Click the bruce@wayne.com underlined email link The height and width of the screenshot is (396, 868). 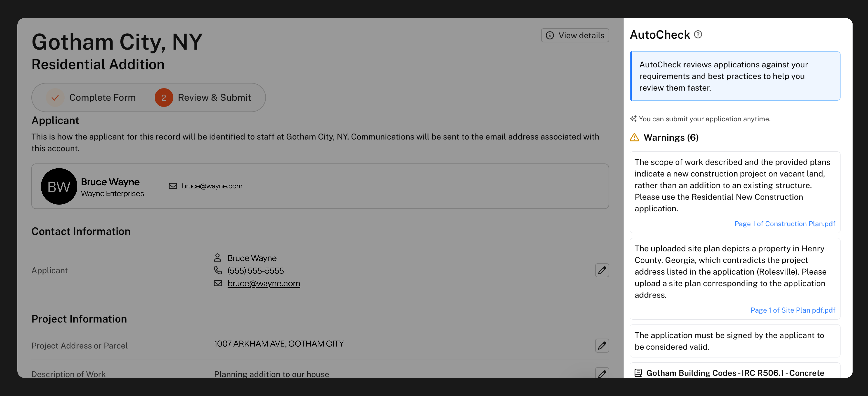click(x=263, y=283)
